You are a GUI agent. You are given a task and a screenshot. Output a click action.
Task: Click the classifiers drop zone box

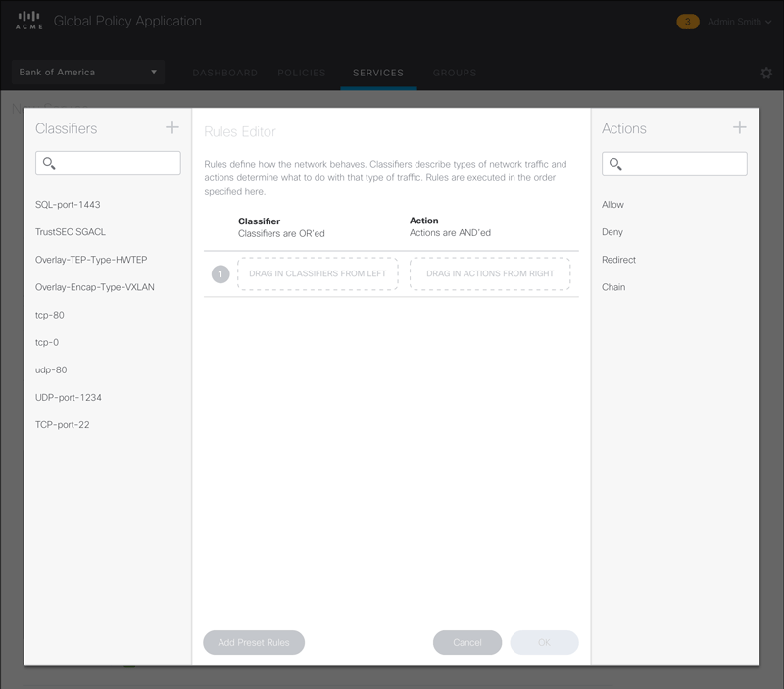[x=318, y=274]
